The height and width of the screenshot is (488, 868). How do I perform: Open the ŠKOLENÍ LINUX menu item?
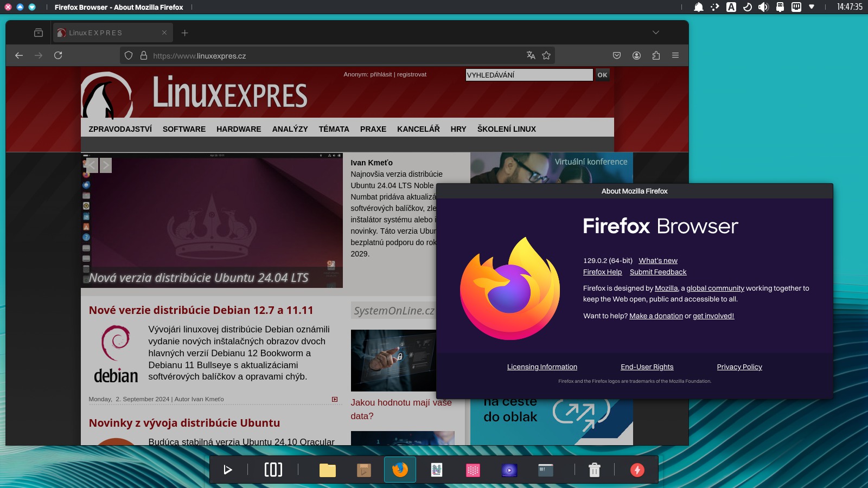507,129
